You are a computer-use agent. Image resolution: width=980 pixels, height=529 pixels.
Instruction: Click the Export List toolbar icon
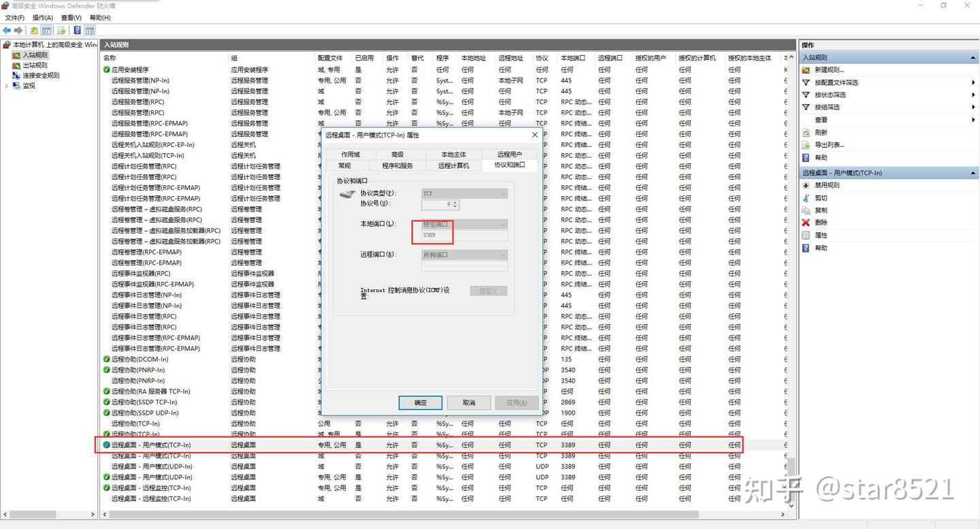61,31
